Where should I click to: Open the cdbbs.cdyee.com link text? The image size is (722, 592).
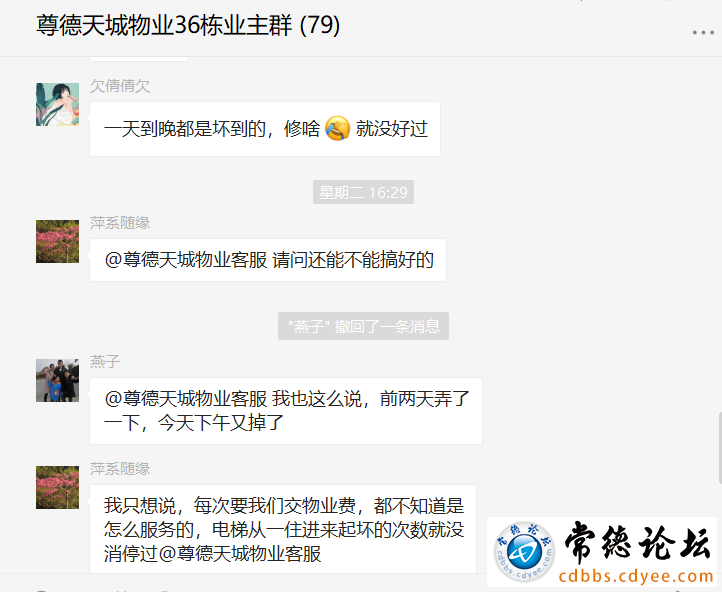coord(636,576)
